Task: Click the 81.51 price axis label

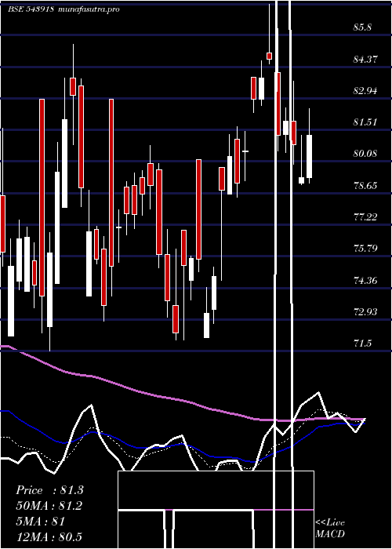Action: coord(365,122)
